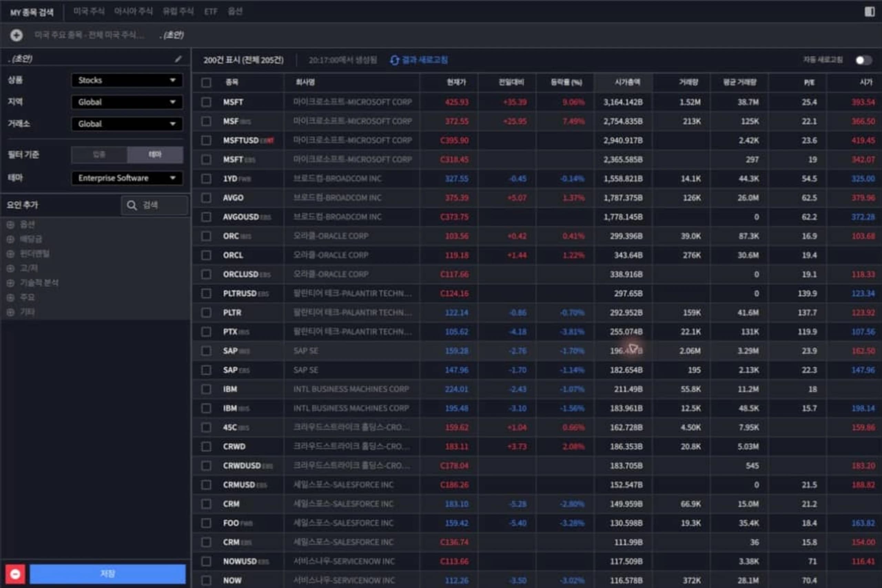Expand the 펀더멘털 factor group
Image resolution: width=882 pixels, height=588 pixels.
(11, 254)
